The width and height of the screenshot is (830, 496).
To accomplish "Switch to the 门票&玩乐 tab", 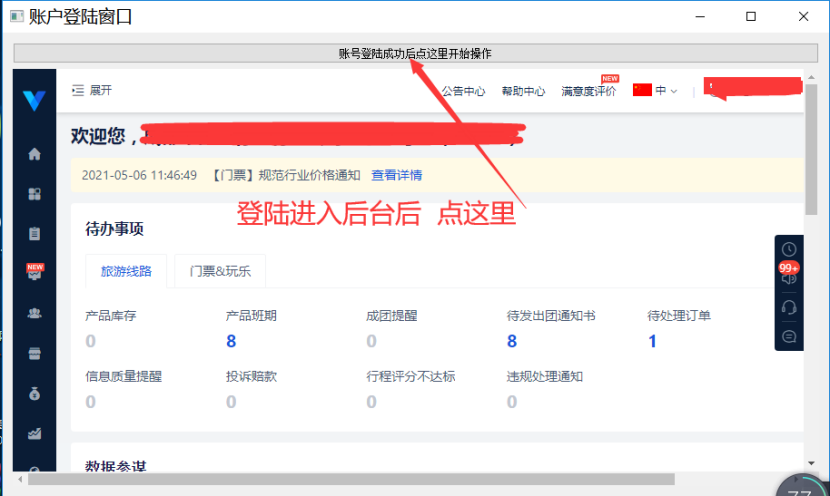I will coord(220,271).
